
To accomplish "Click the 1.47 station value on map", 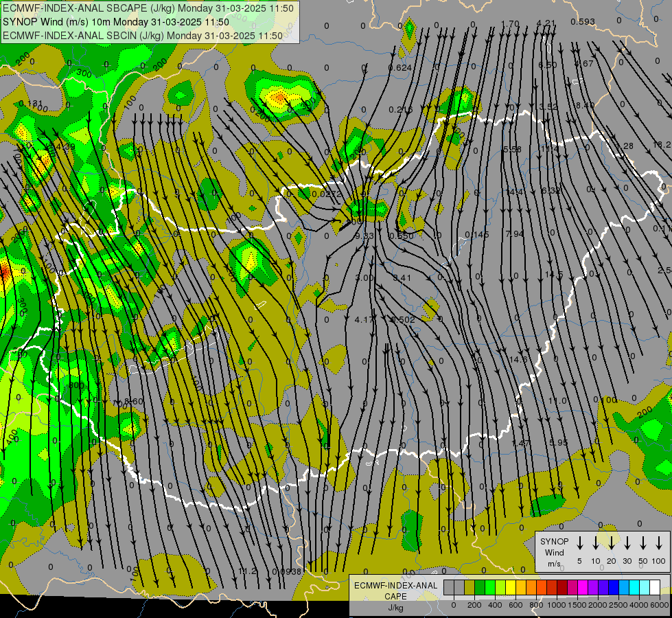I will [521, 443].
